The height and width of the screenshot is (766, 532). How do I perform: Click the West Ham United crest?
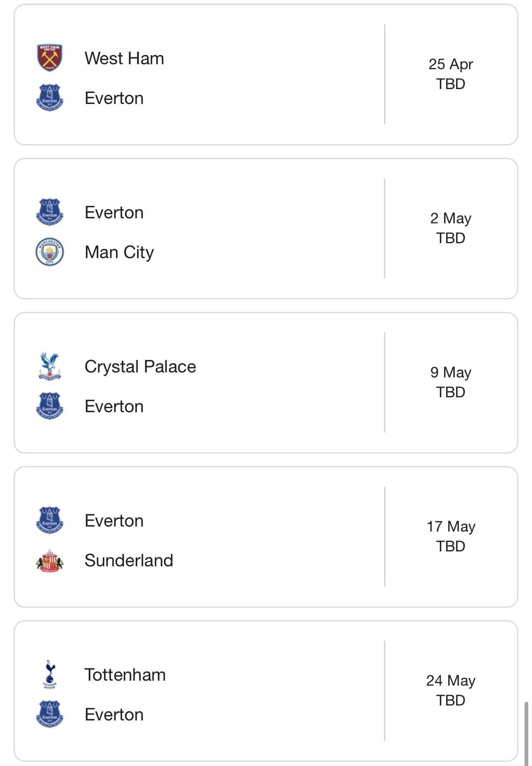[50, 58]
